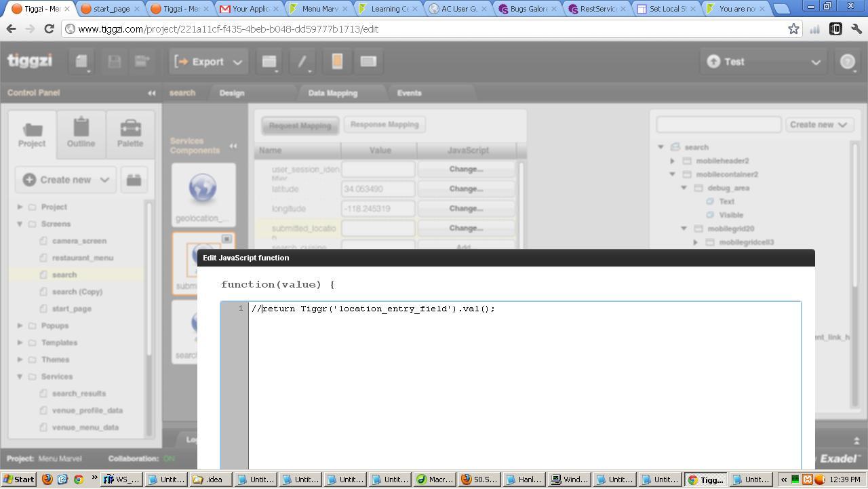The height and width of the screenshot is (489, 868).
Task: Click inside the JavaScript code editor
Action: pyautogui.click(x=522, y=380)
